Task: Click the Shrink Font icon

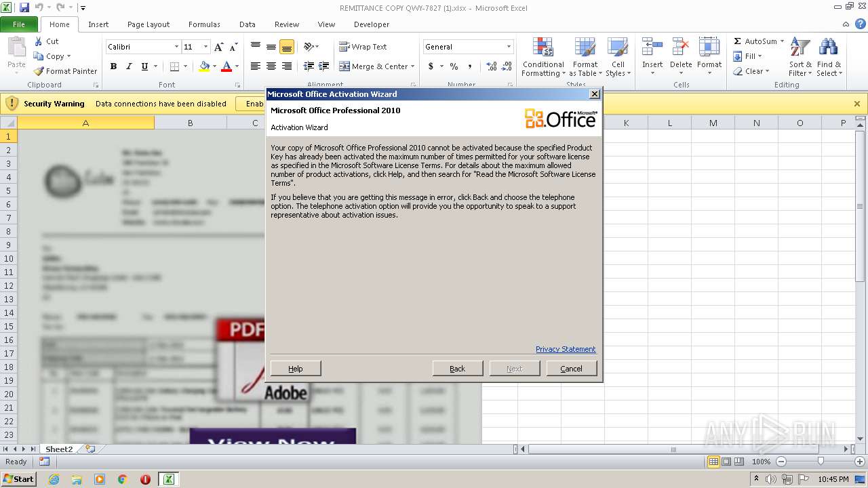Action: click(x=233, y=47)
